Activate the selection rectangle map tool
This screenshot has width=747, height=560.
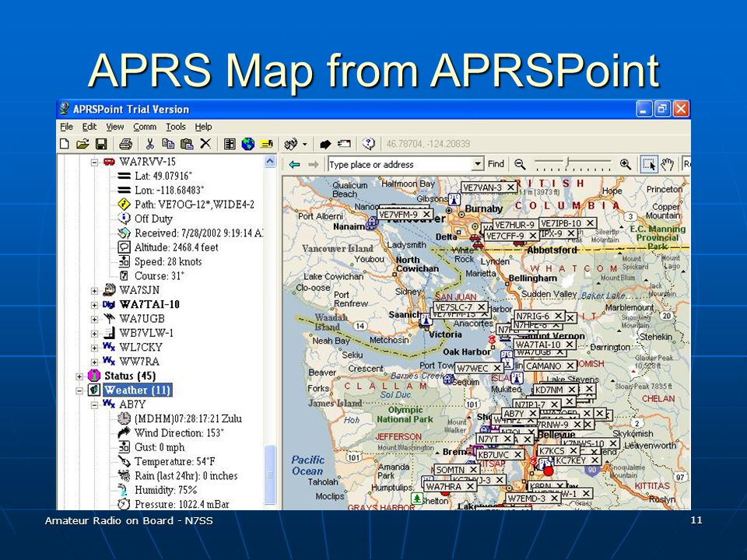(649, 165)
